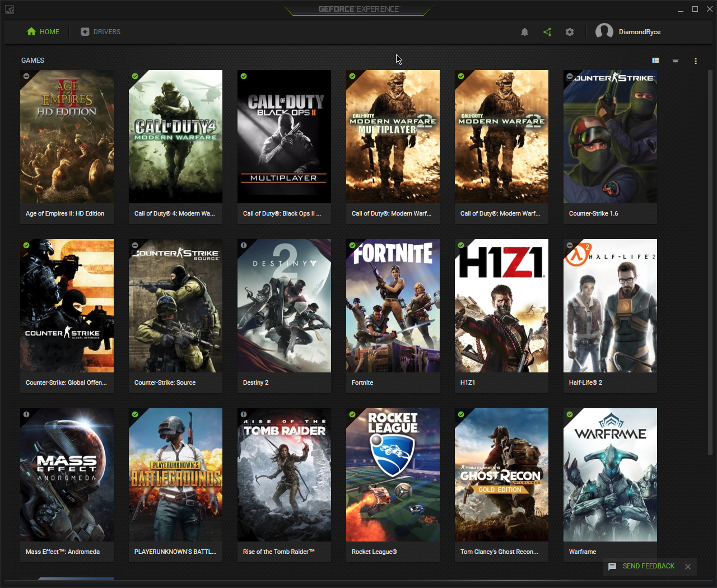This screenshot has width=717, height=588.
Task: Click the "Fortnite" title label
Action: coord(362,382)
